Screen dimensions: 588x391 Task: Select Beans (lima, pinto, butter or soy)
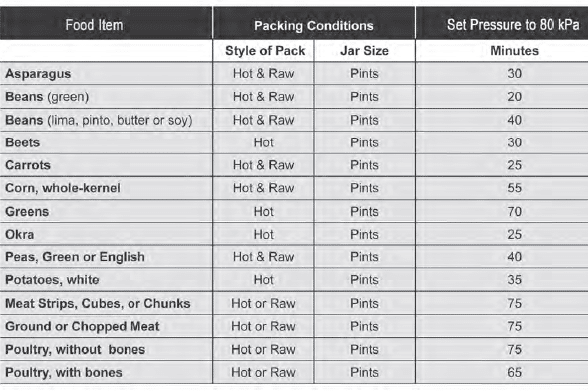pos(99,120)
